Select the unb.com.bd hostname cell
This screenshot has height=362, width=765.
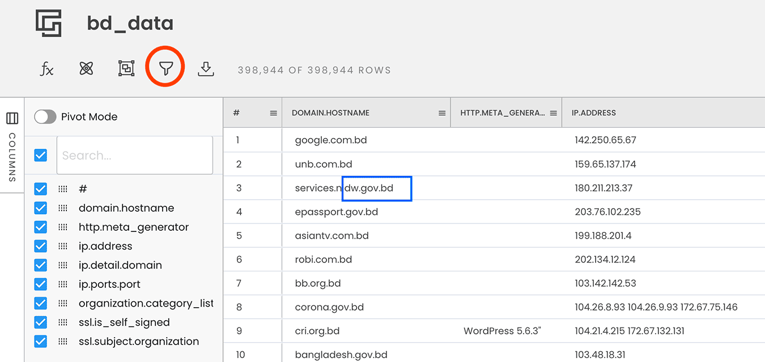pos(366,164)
